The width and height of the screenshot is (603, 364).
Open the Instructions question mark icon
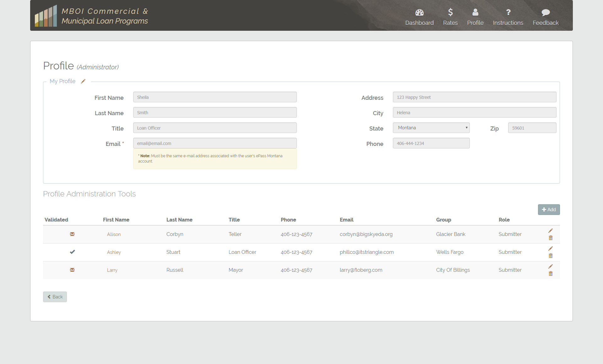pos(508,12)
